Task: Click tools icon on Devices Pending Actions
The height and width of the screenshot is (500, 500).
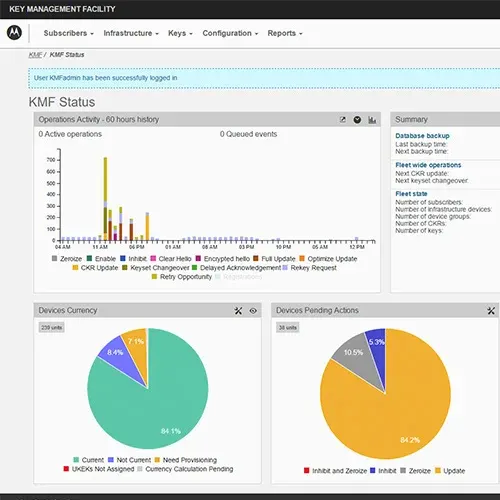Action: [x=491, y=311]
